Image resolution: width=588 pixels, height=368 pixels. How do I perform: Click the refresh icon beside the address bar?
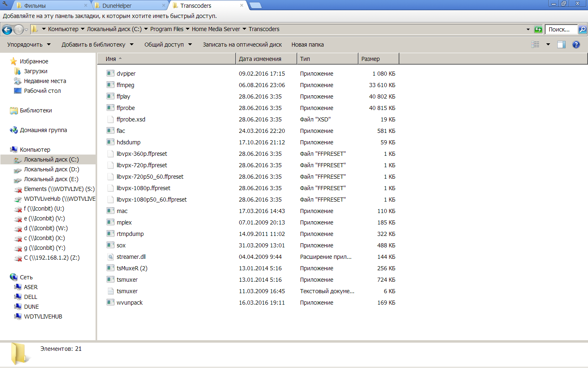538,29
